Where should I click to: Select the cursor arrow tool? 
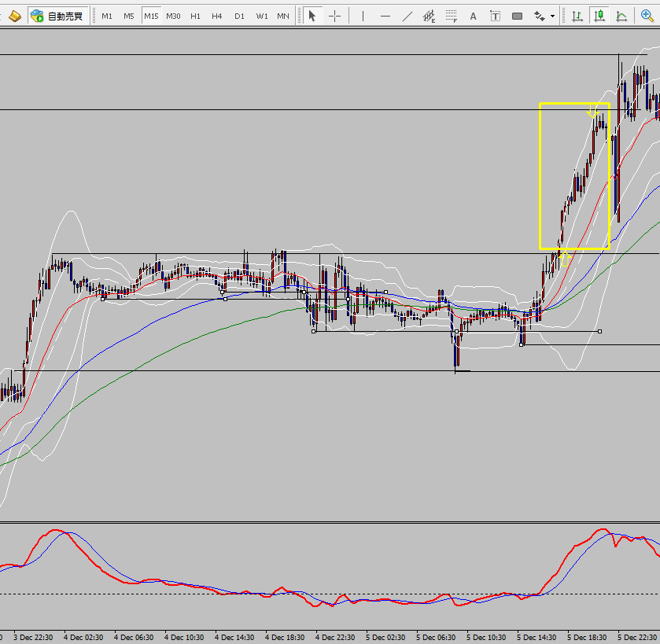point(312,16)
